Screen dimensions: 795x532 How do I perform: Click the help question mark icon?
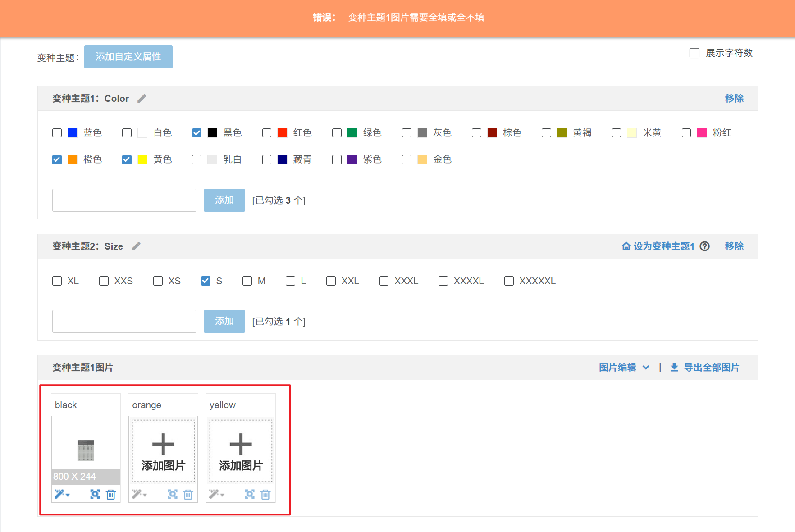[x=704, y=246]
